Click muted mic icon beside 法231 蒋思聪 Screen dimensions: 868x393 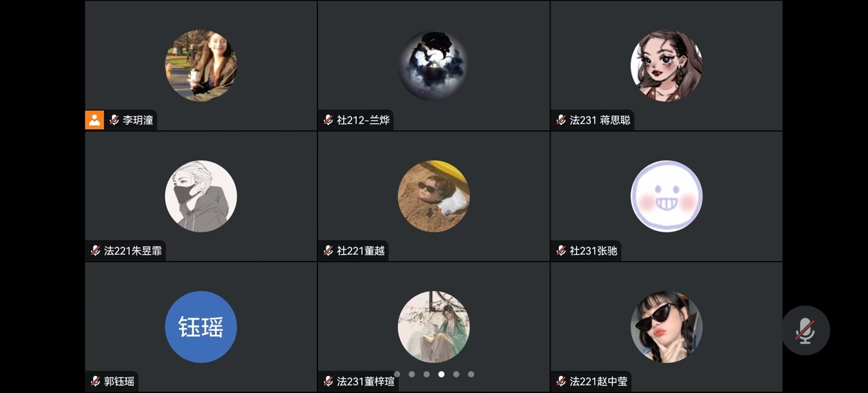pos(561,120)
